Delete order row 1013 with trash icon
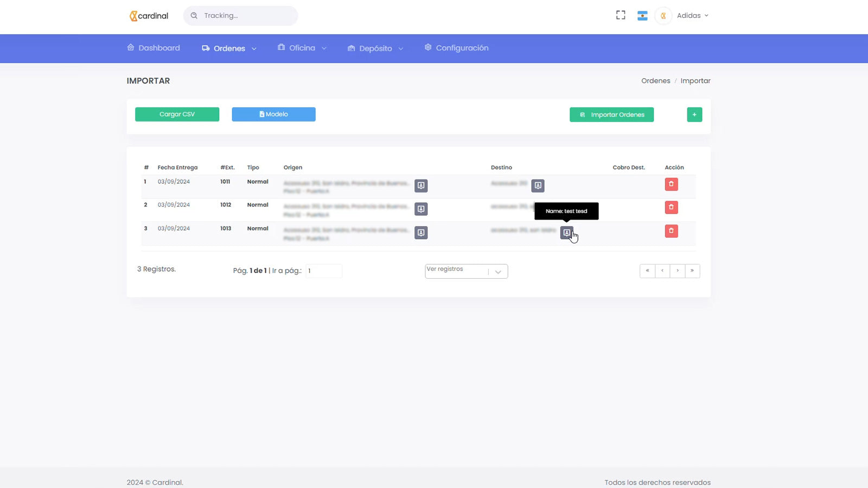868x488 pixels. pos(671,231)
